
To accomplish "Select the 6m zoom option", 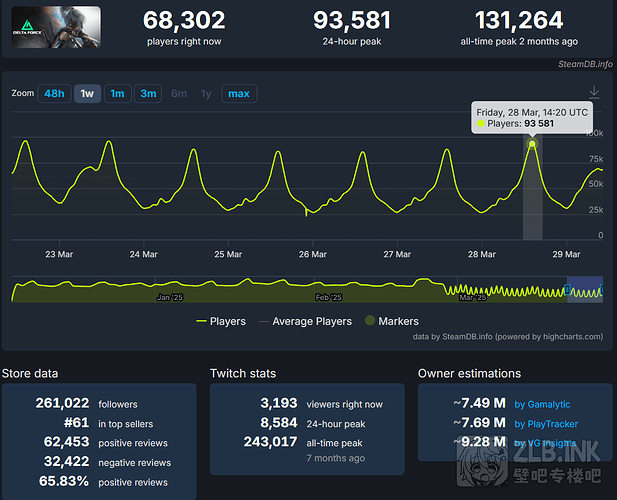I will [x=179, y=94].
